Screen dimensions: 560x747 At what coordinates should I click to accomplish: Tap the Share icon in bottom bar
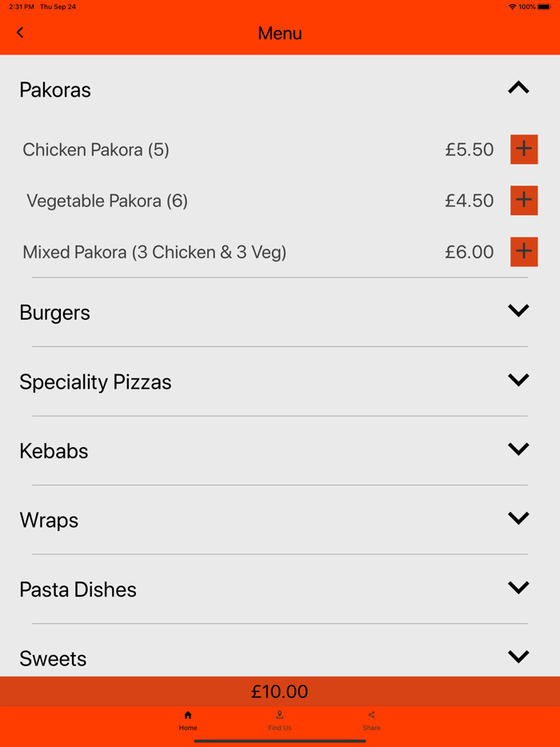[x=371, y=714]
